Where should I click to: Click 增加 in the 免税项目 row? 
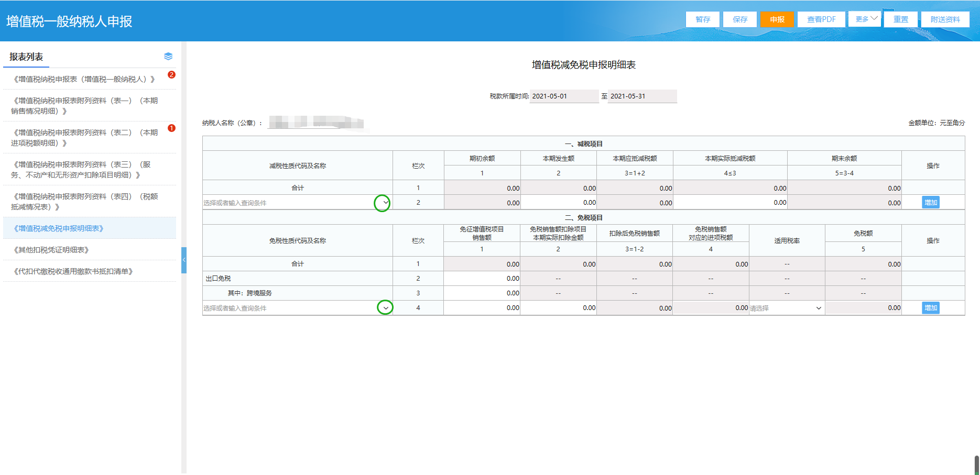931,307
